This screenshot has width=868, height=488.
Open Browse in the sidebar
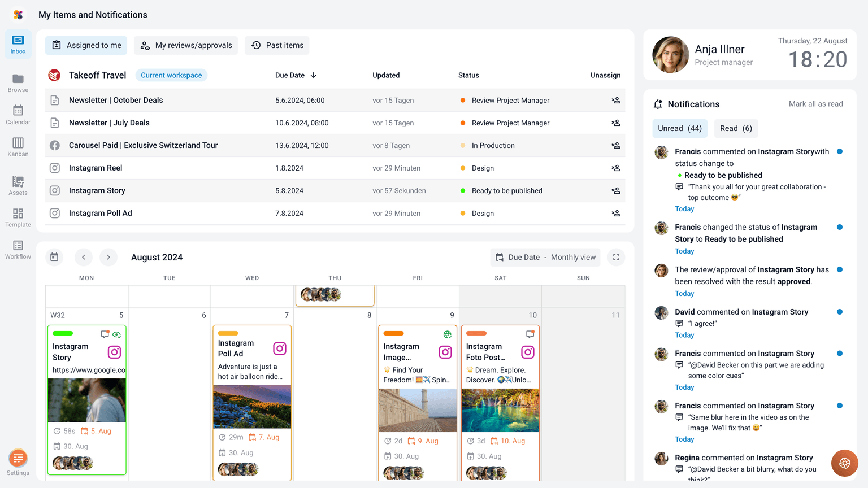[x=18, y=83]
